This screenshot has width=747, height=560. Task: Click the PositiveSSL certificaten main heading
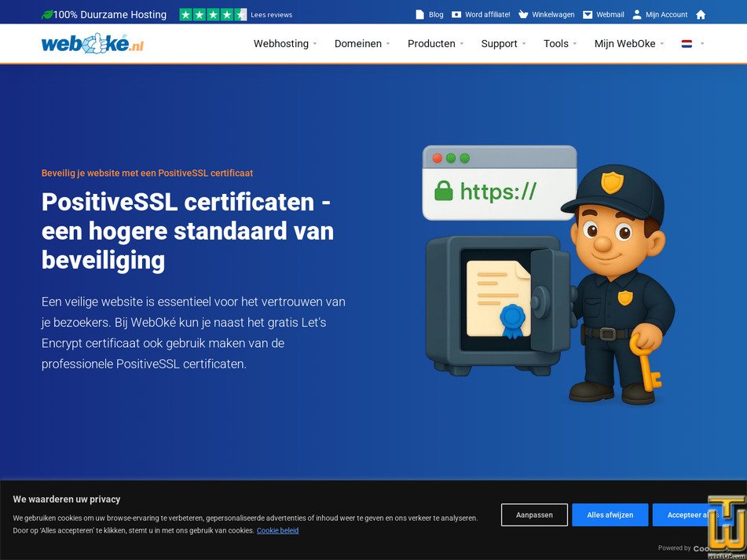pos(188,231)
